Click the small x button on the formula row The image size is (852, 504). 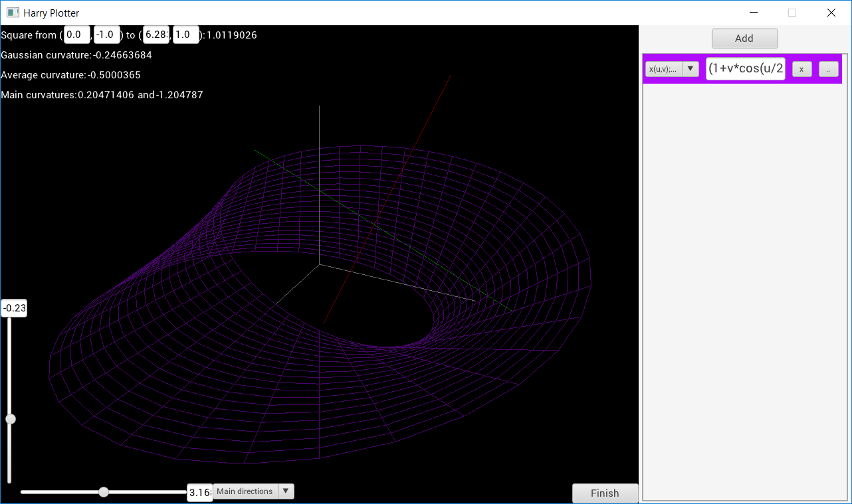(x=801, y=69)
